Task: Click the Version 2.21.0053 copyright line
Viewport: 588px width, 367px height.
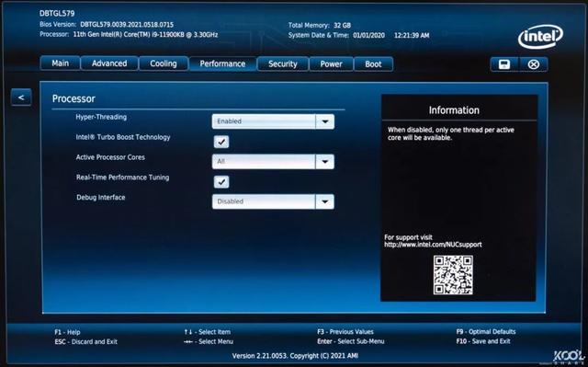Action: (x=295, y=356)
